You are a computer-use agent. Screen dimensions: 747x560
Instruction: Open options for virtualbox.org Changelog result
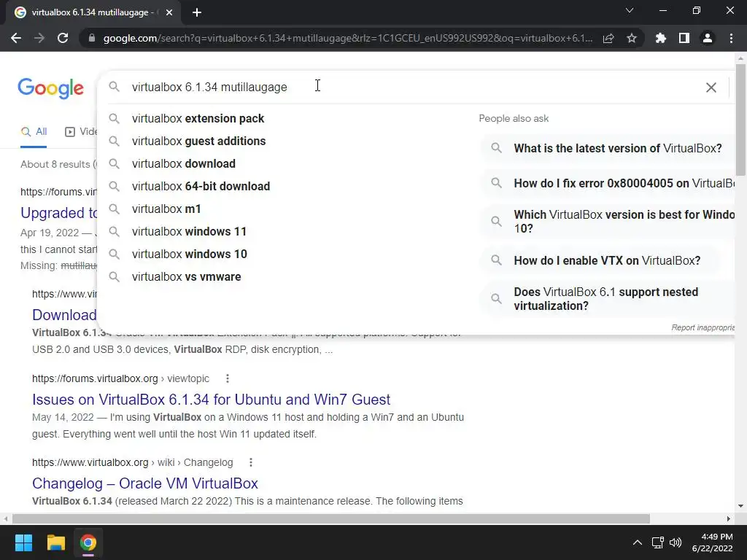(x=251, y=462)
